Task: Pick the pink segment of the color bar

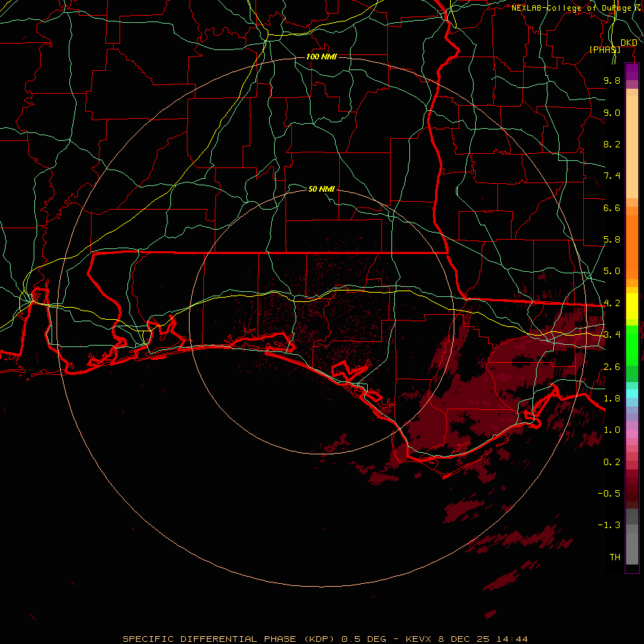Action: (632, 434)
